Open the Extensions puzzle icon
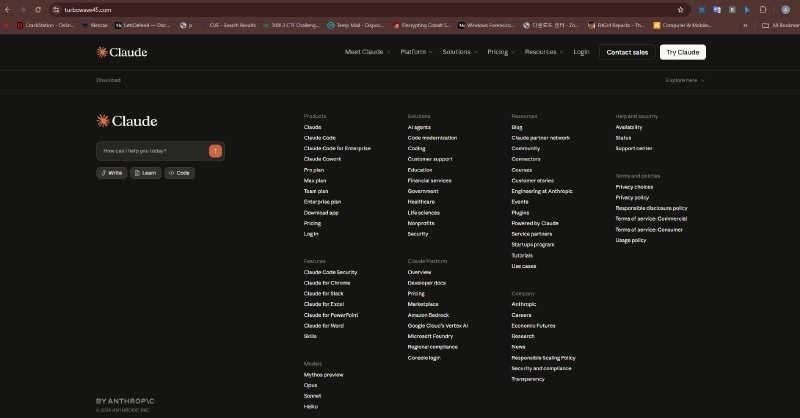The width and height of the screenshot is (800, 418). 763,10
